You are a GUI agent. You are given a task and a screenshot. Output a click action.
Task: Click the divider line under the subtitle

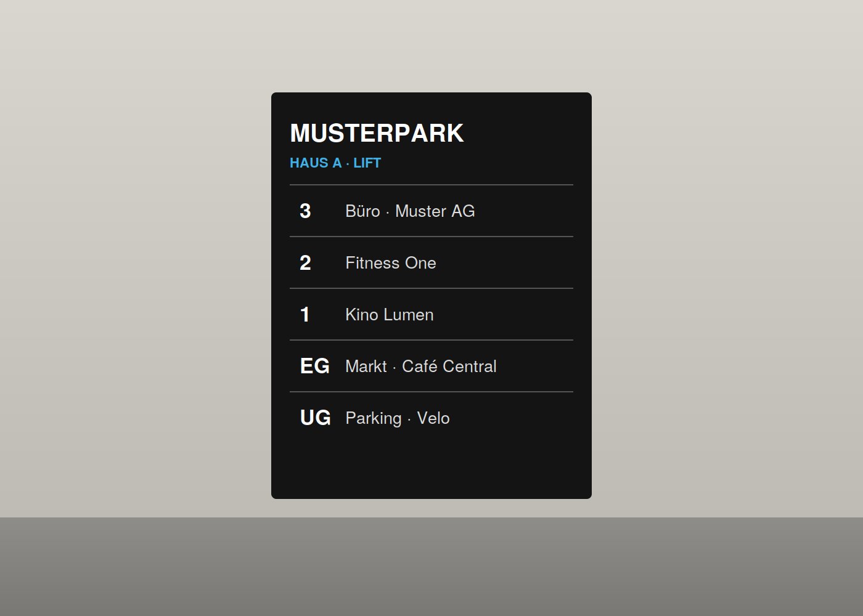point(431,185)
